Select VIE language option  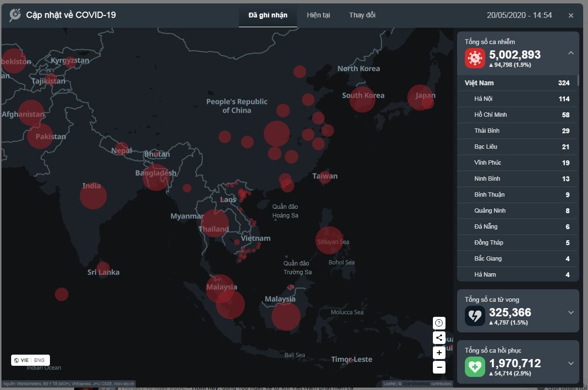click(x=25, y=360)
